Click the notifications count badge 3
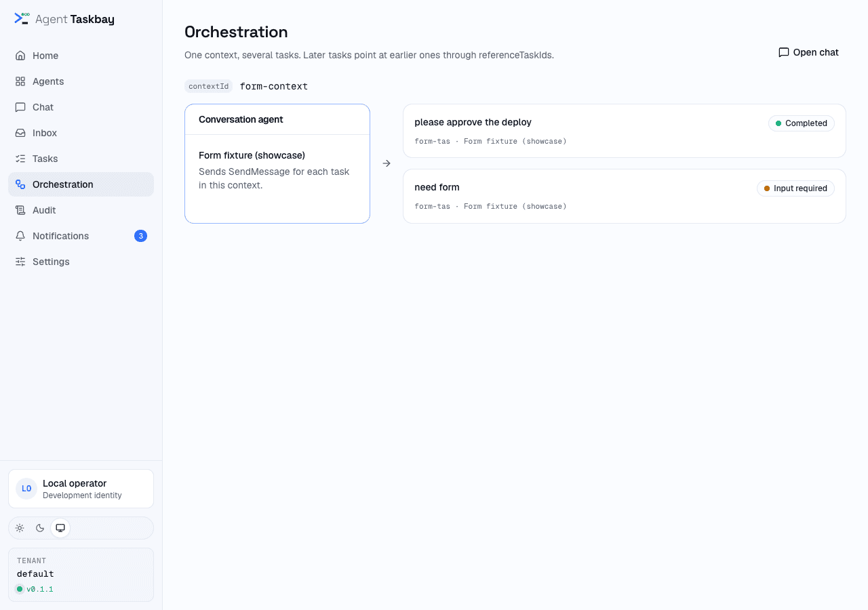 point(140,236)
